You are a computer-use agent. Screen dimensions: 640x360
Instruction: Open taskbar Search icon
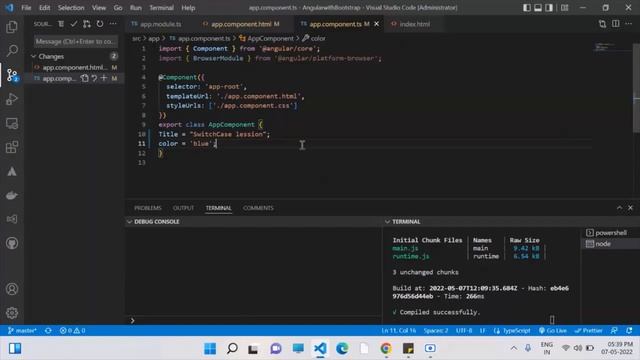click(232, 348)
